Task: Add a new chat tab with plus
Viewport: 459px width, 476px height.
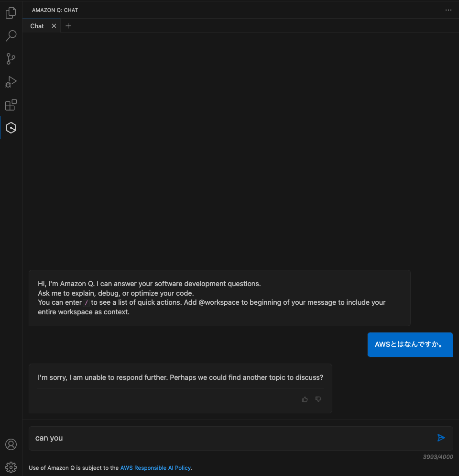Action: (x=68, y=26)
